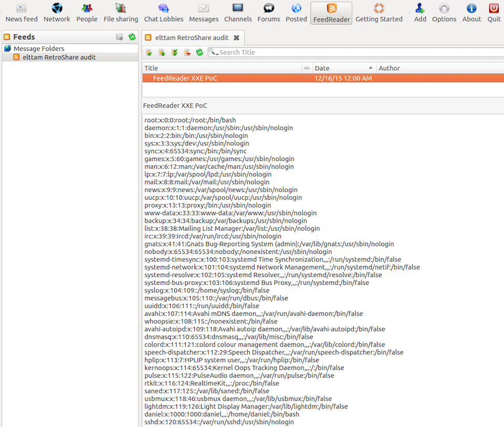Open the Posted page

[296, 13]
